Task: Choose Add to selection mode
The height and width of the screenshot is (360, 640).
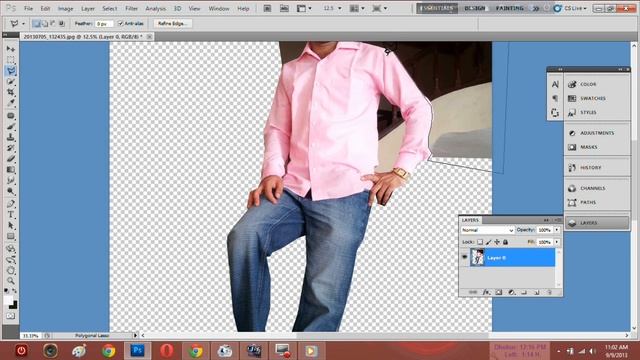Action: 45,24
